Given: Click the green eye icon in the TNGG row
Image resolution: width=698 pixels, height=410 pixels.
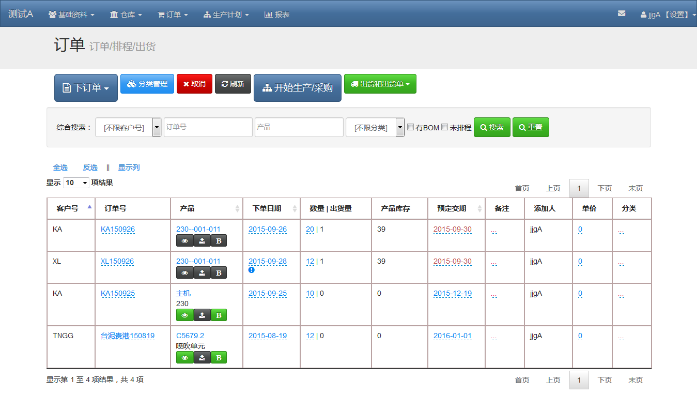Looking at the screenshot, I should pos(184,358).
